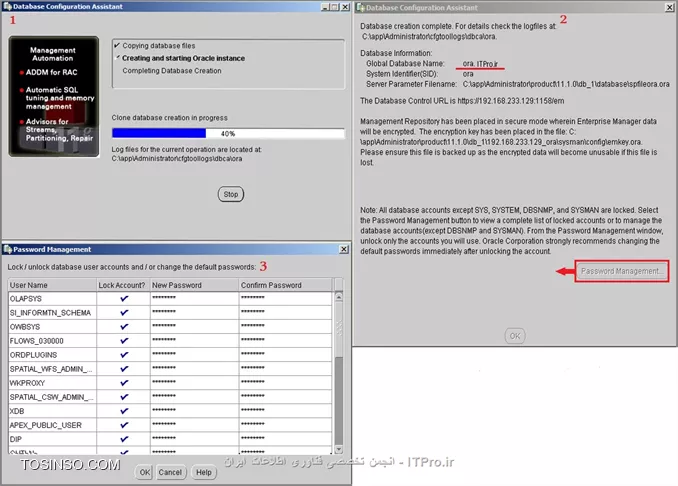Click the creation complete window title icon
Image resolution: width=678 pixels, height=486 pixels.
360,8
